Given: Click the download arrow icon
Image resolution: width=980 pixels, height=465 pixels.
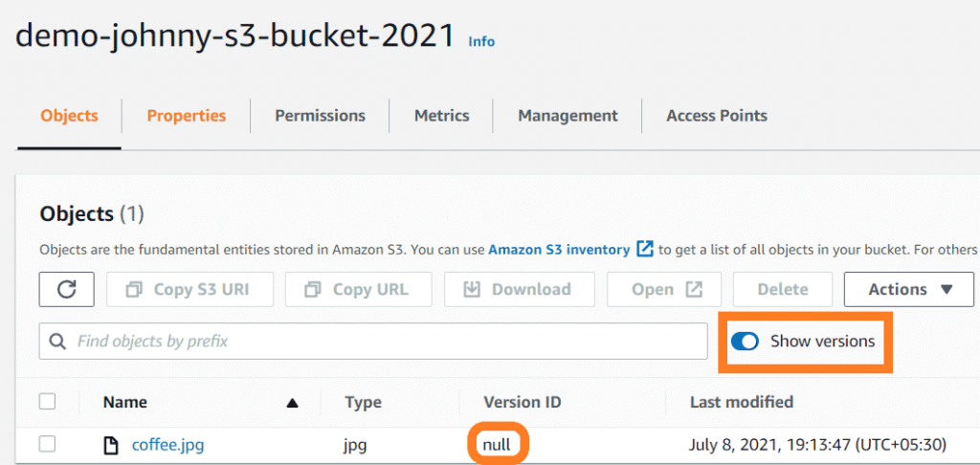Looking at the screenshot, I should coord(471,289).
